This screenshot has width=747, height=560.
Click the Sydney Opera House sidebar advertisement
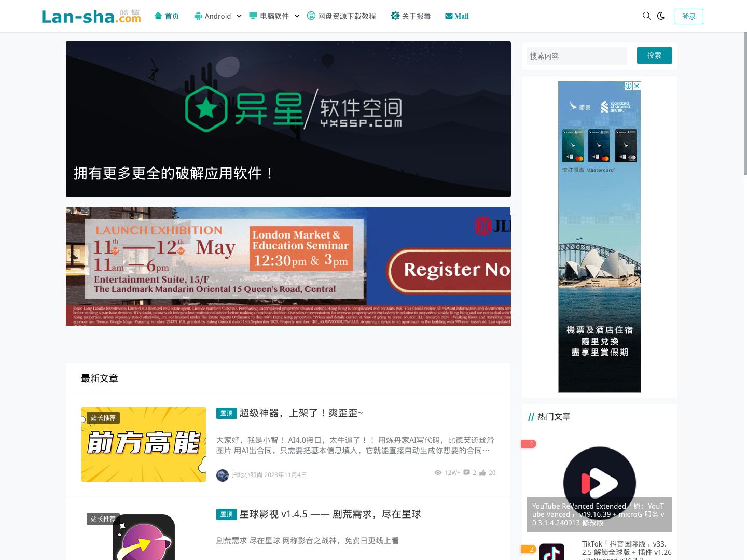click(x=600, y=237)
